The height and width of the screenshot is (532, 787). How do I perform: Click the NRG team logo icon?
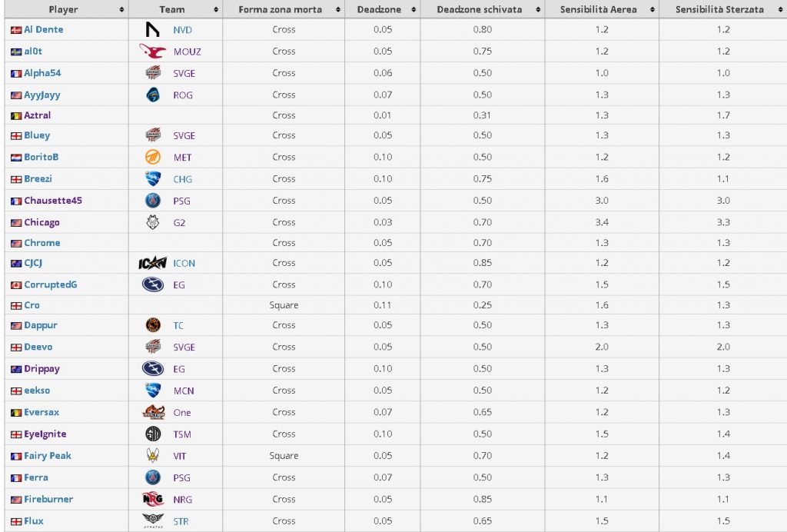153,499
